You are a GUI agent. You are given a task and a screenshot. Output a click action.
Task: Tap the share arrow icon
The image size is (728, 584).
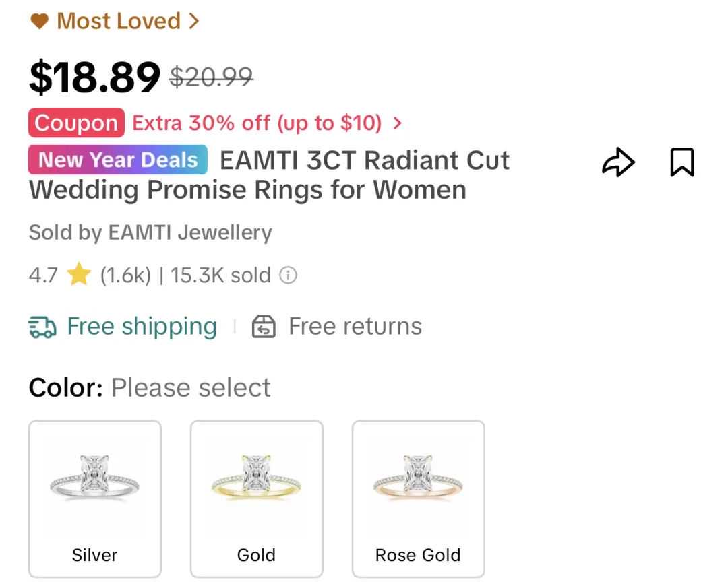pyautogui.click(x=618, y=162)
